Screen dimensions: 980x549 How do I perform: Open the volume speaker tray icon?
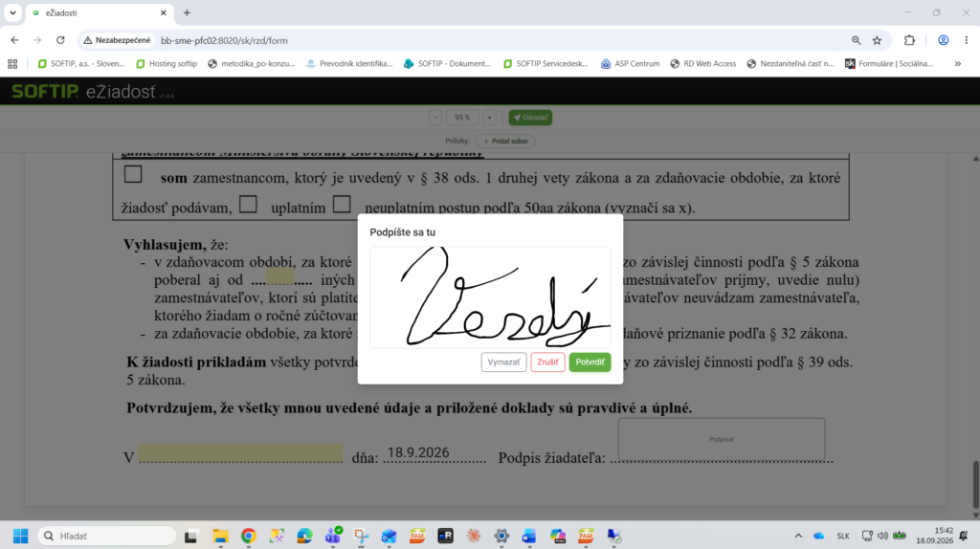[882, 536]
